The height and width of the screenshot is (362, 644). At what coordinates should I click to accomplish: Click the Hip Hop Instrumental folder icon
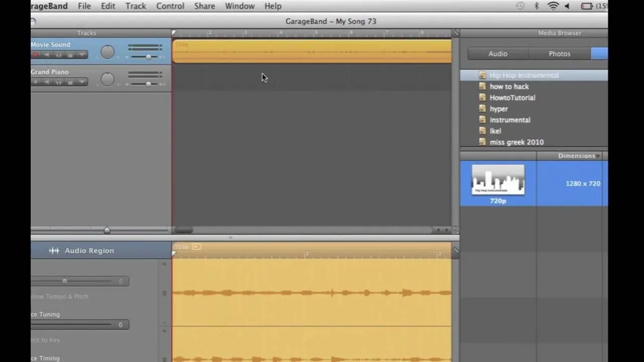(x=482, y=75)
